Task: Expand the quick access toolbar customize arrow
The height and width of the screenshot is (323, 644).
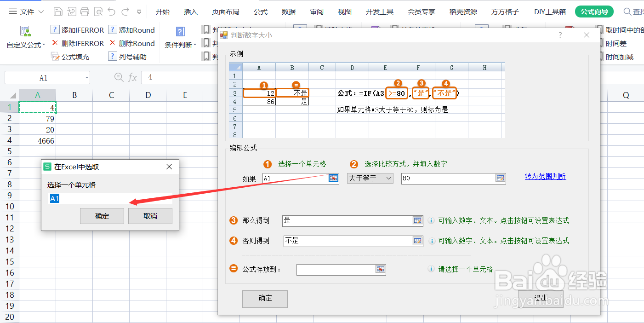Action: tap(139, 12)
